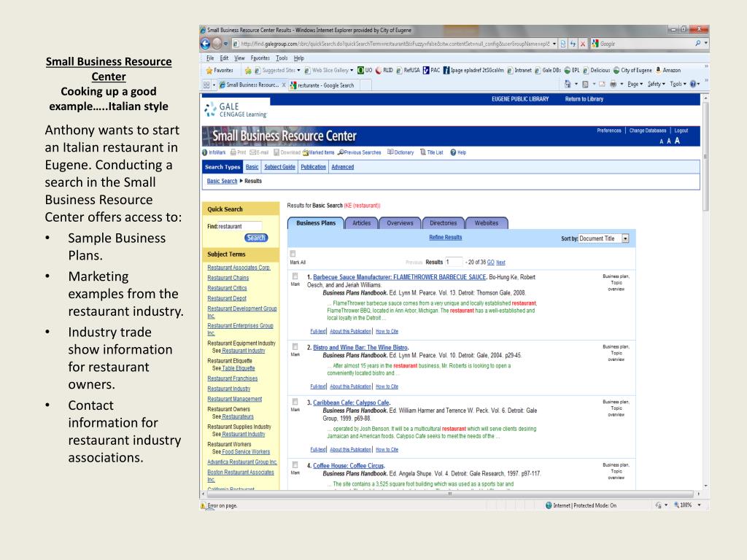Open the UO bookmark in the favorites bar
The width and height of the screenshot is (747, 560).
365,71
